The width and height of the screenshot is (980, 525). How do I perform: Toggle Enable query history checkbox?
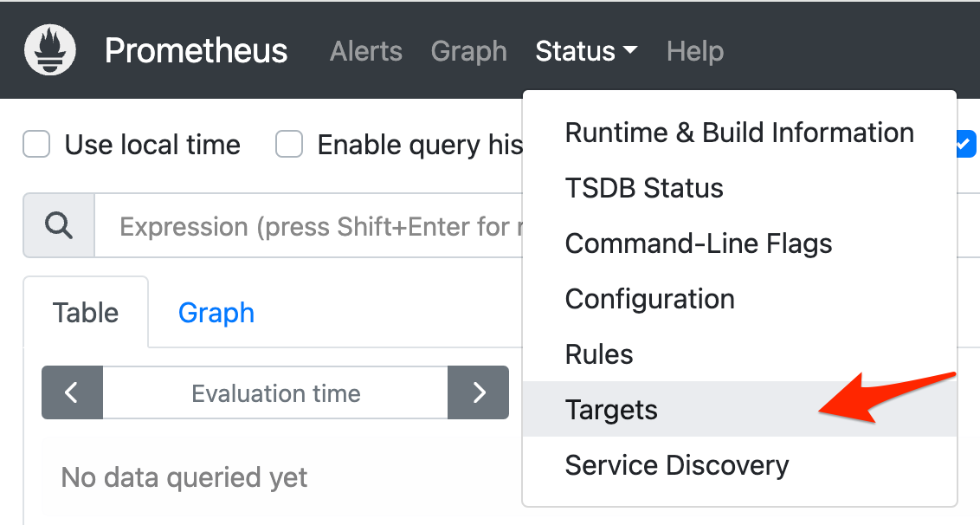click(289, 145)
